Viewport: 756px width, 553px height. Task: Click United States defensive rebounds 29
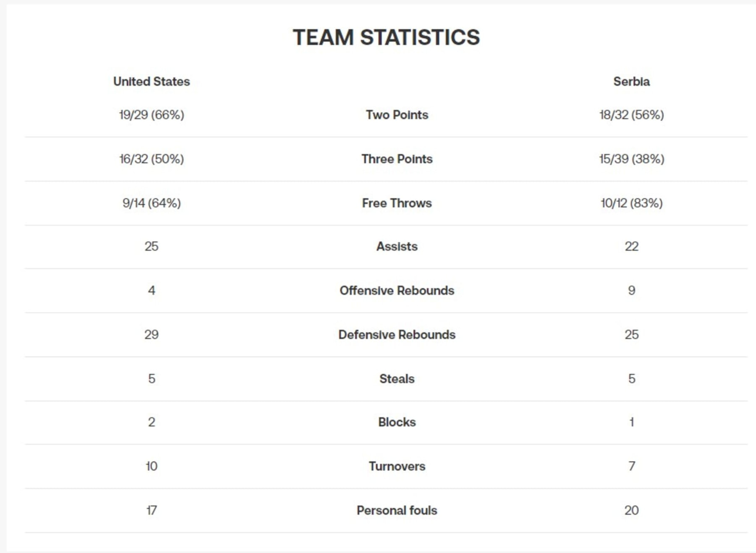pyautogui.click(x=151, y=335)
